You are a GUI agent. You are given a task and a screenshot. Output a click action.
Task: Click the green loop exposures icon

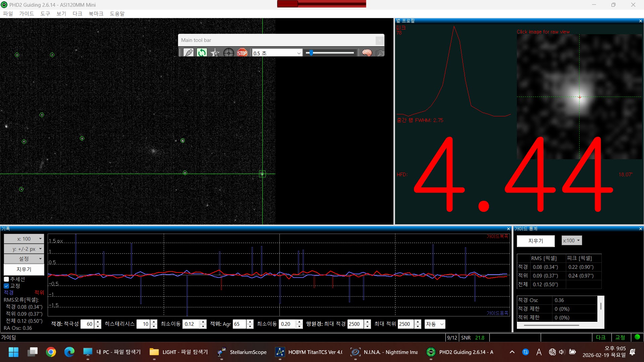[x=202, y=53]
